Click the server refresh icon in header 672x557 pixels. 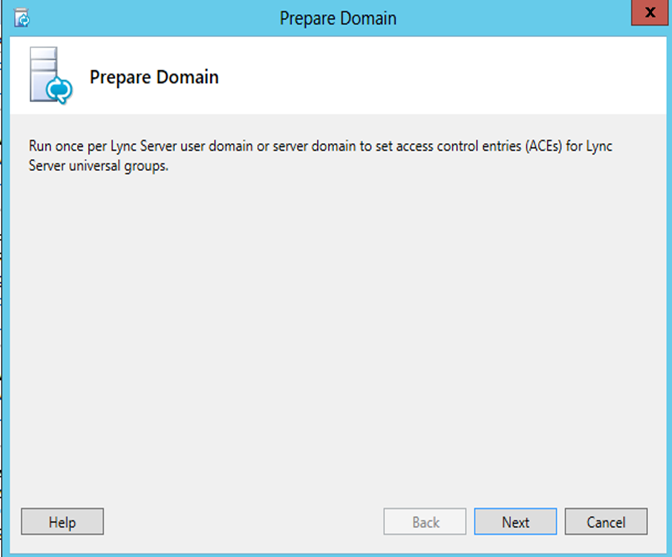(51, 75)
